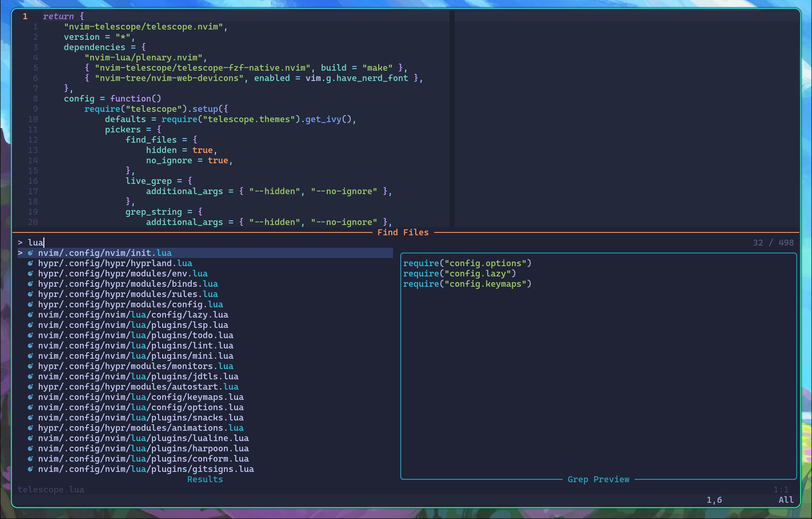812x519 pixels.
Task: Click the Lua icon beside modules/monitors.lua
Action: 30,366
